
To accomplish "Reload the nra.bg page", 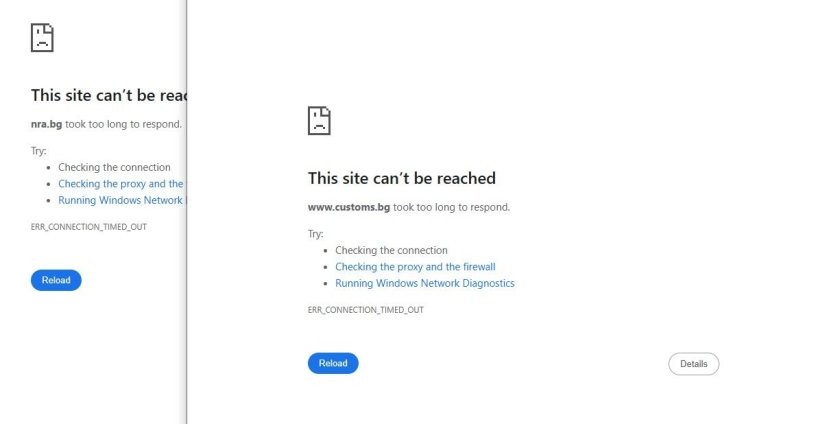I will pyautogui.click(x=56, y=280).
